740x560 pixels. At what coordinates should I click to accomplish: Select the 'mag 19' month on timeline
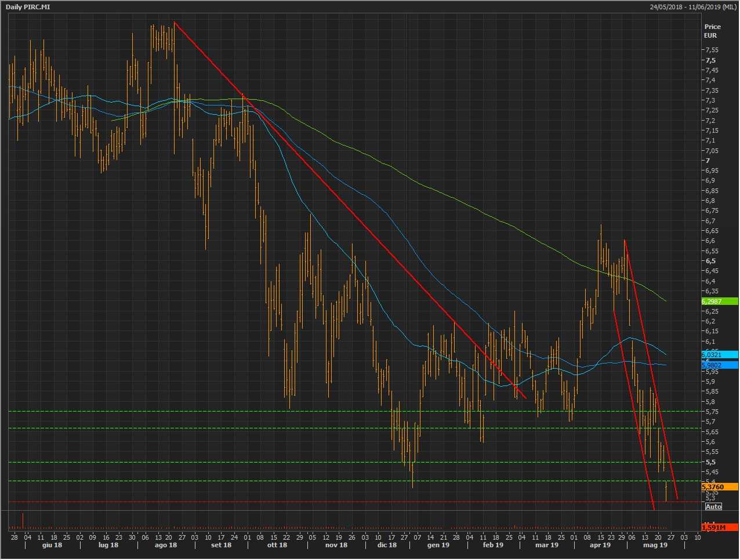655,545
